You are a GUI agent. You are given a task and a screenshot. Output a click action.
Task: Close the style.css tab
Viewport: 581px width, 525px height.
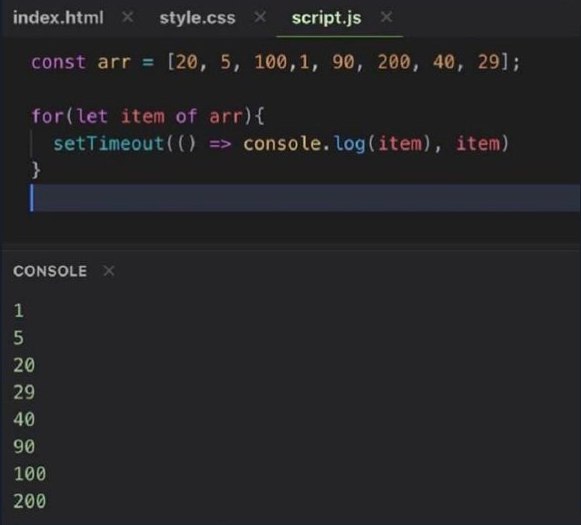click(x=260, y=17)
